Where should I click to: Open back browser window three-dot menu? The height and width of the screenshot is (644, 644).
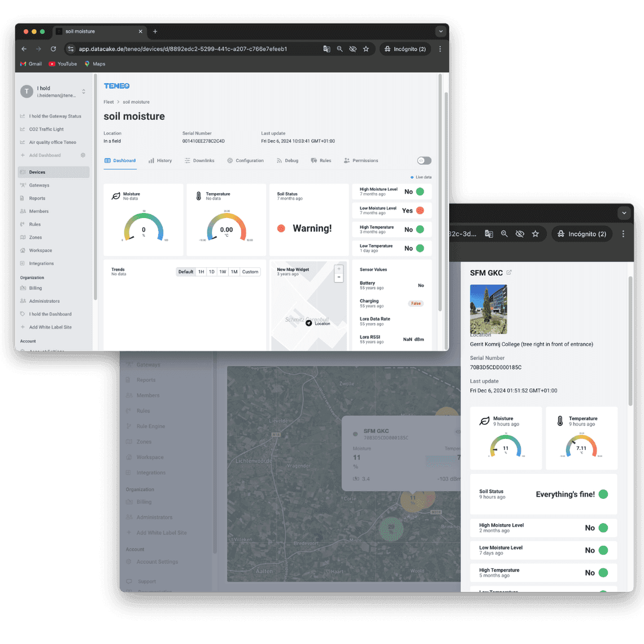click(x=623, y=234)
